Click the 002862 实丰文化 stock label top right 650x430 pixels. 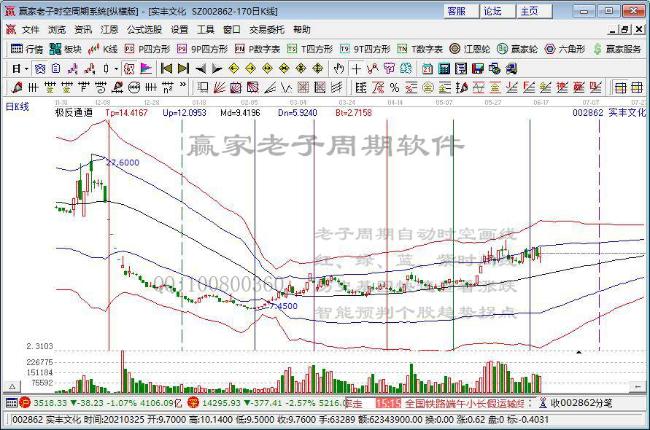tap(609, 112)
